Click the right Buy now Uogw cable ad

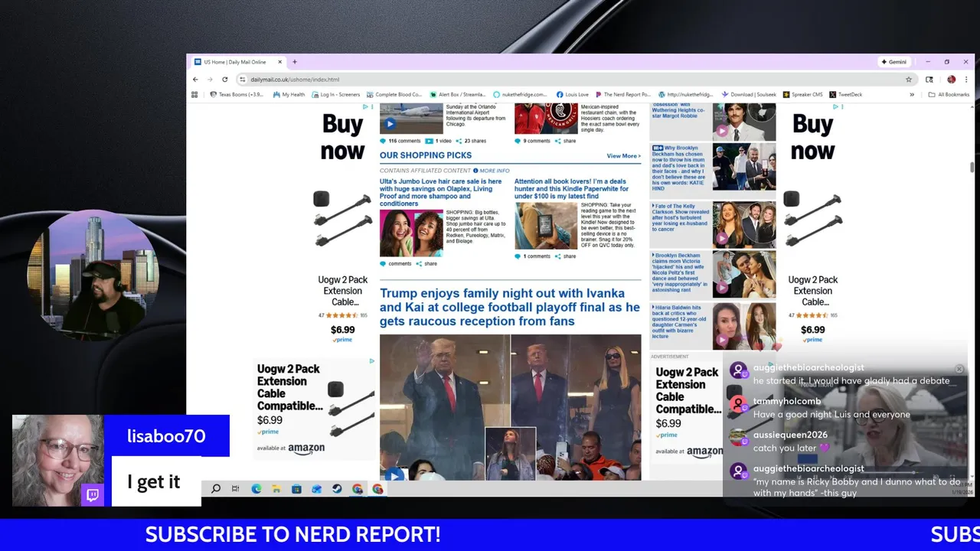point(812,223)
